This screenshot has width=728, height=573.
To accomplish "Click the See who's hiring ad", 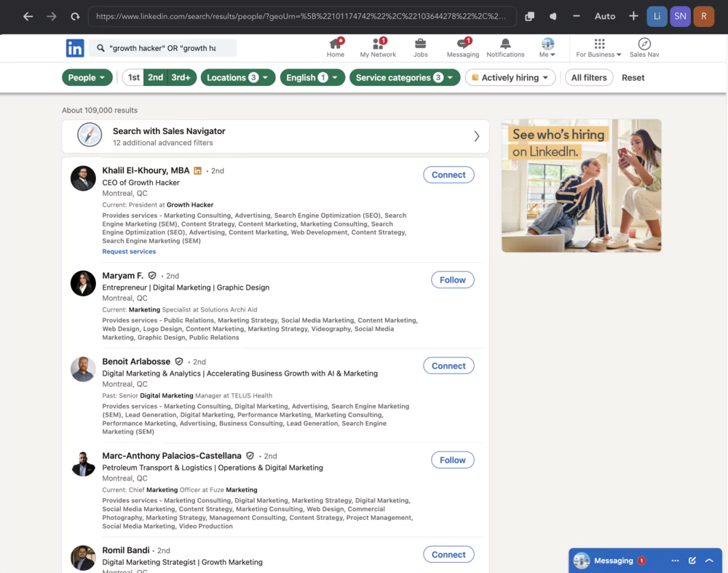I will pyautogui.click(x=581, y=186).
